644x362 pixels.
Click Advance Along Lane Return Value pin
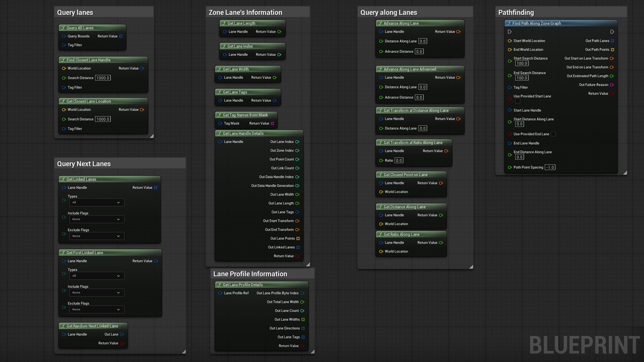pos(458,32)
